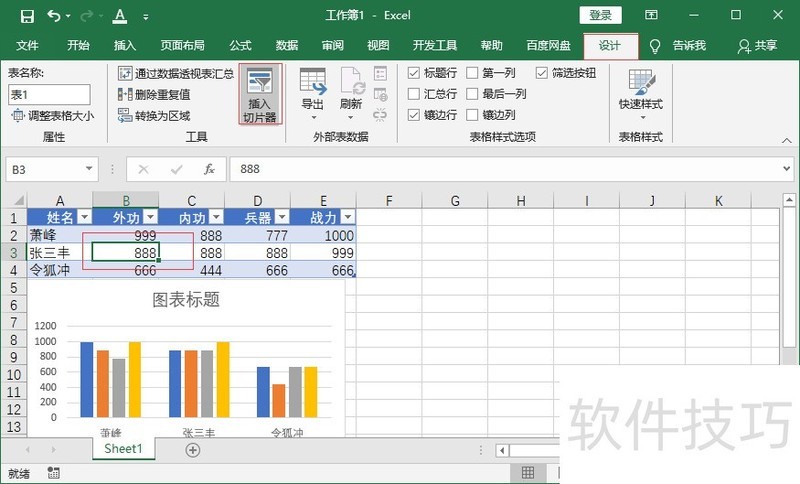Image resolution: width=800 pixels, height=484 pixels.
Task: Switch to the 插入 ribbon tab
Action: 124,45
